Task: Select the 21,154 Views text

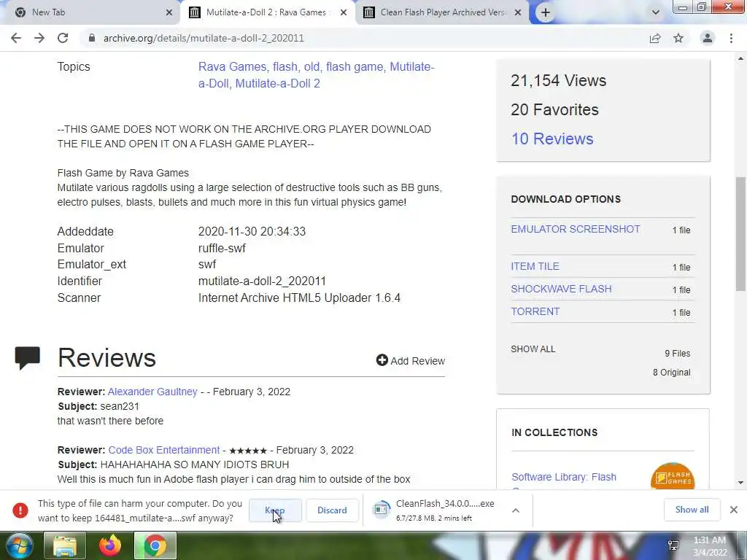Action: (558, 80)
